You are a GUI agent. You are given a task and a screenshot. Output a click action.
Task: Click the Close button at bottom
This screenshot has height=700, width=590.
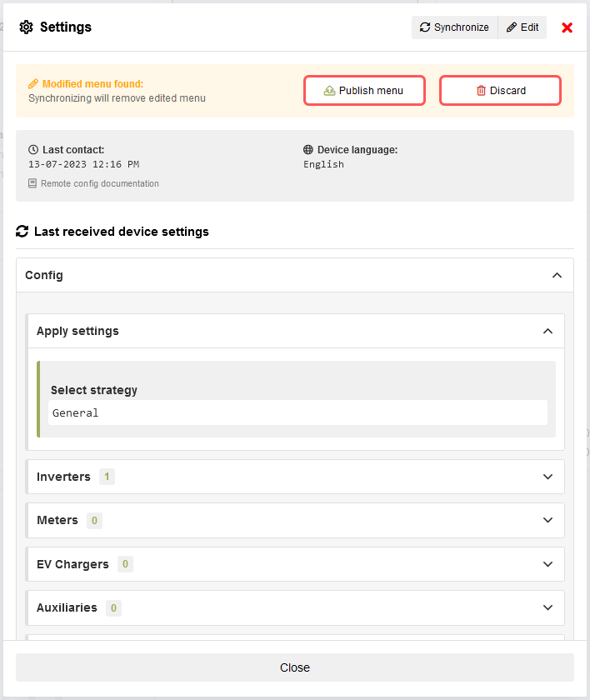tap(295, 667)
